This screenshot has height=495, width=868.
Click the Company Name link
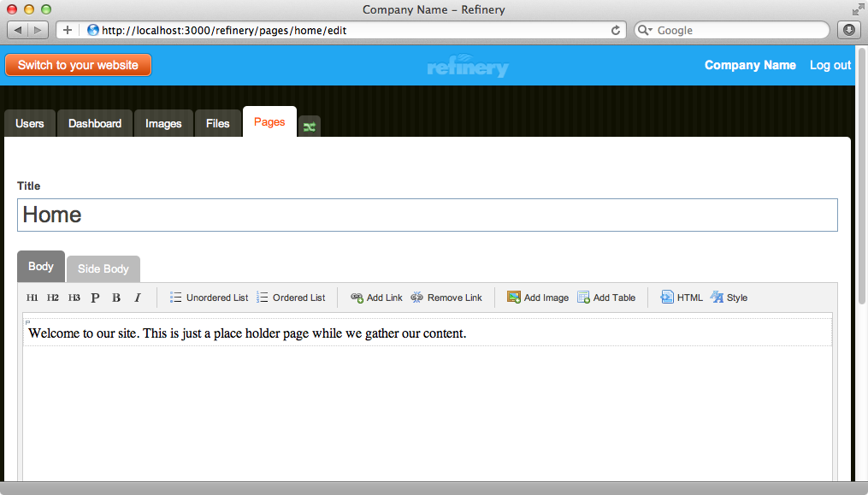point(750,65)
